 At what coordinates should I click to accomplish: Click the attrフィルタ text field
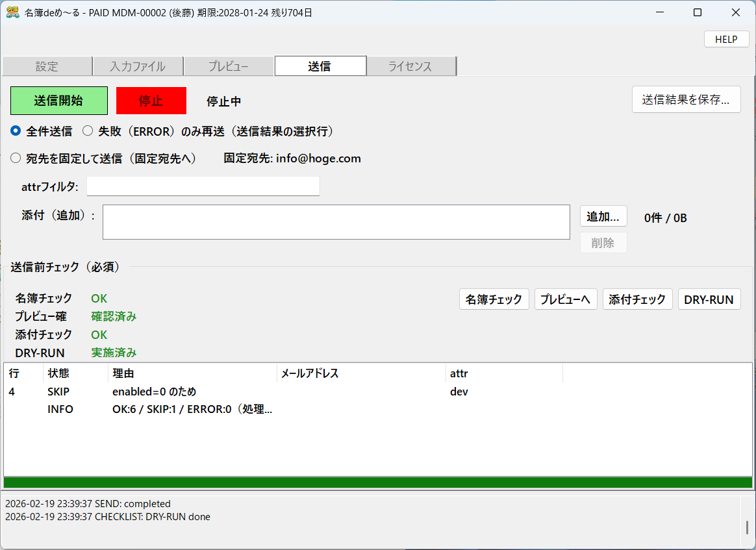point(203,186)
